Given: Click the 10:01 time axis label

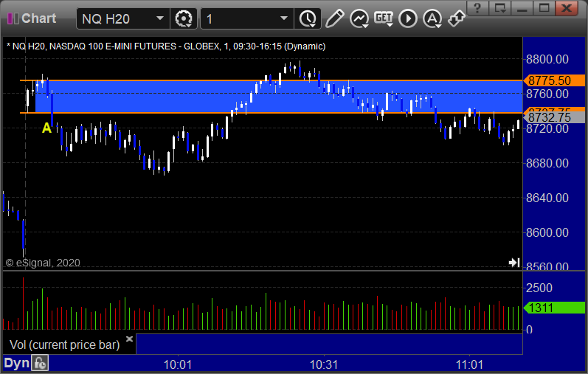Looking at the screenshot, I should 178,364.
